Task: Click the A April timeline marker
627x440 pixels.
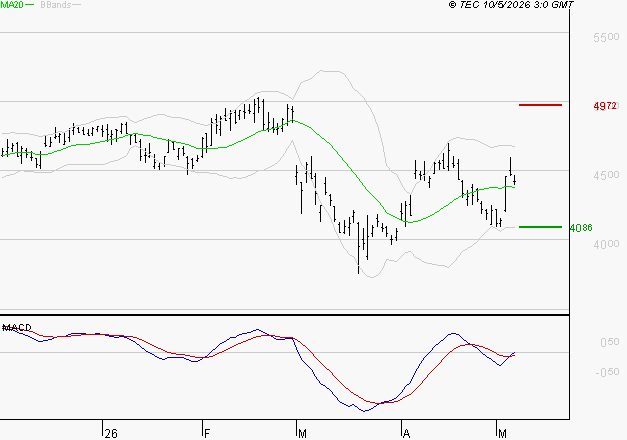Action: click(406, 433)
